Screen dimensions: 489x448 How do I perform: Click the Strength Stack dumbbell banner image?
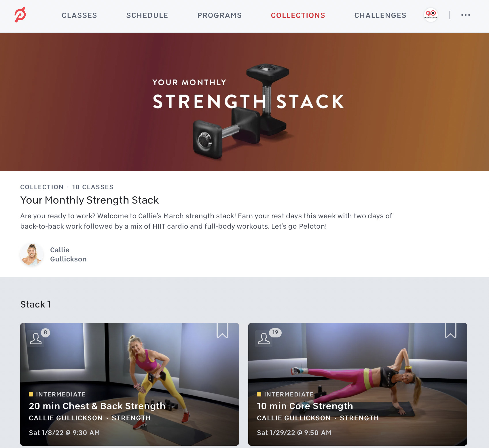[244, 102]
